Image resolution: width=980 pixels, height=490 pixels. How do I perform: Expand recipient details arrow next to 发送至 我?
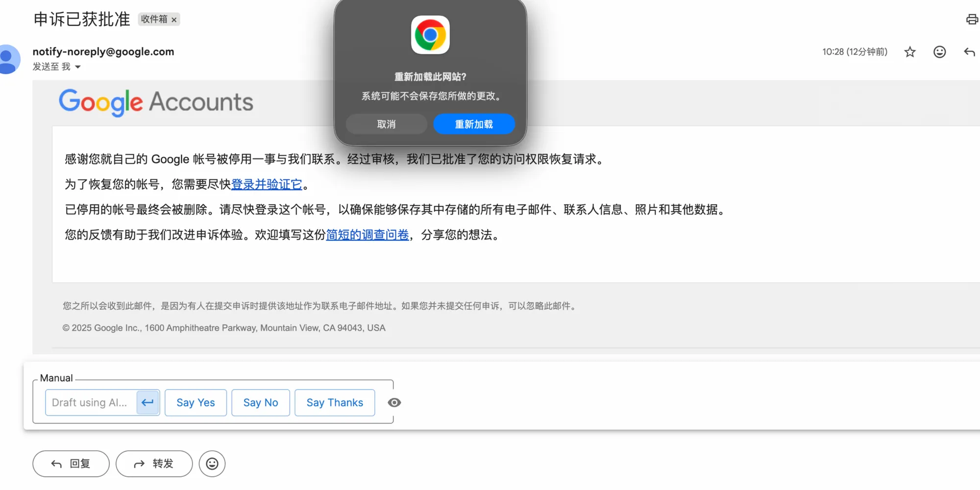[x=77, y=67]
